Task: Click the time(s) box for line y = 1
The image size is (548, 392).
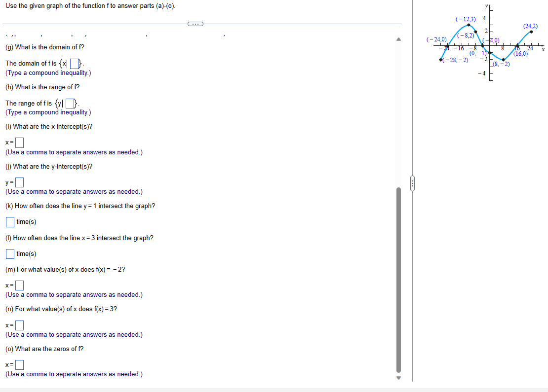Action: tap(9, 221)
